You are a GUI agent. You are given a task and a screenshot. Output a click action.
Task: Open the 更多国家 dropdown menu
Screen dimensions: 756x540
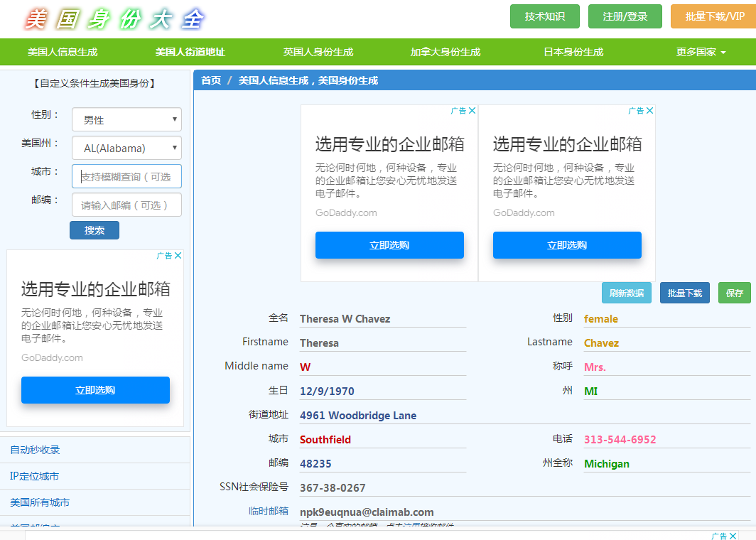click(x=701, y=52)
